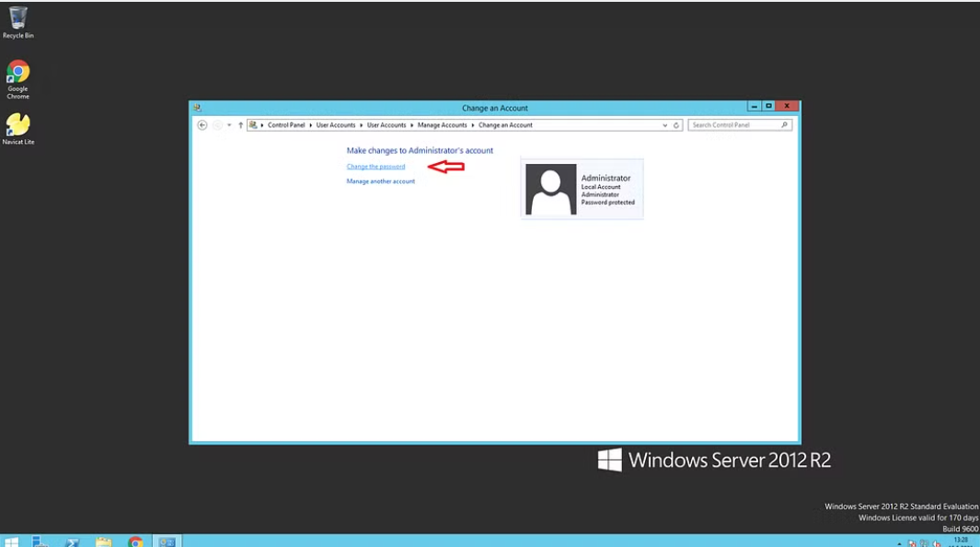Expand the arrow between Manage Accounts and Change an Account
Viewport: 980px width, 547px height.
473,125
